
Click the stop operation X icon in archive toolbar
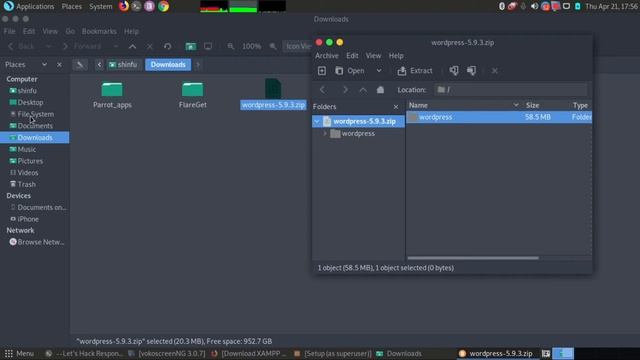click(x=494, y=71)
